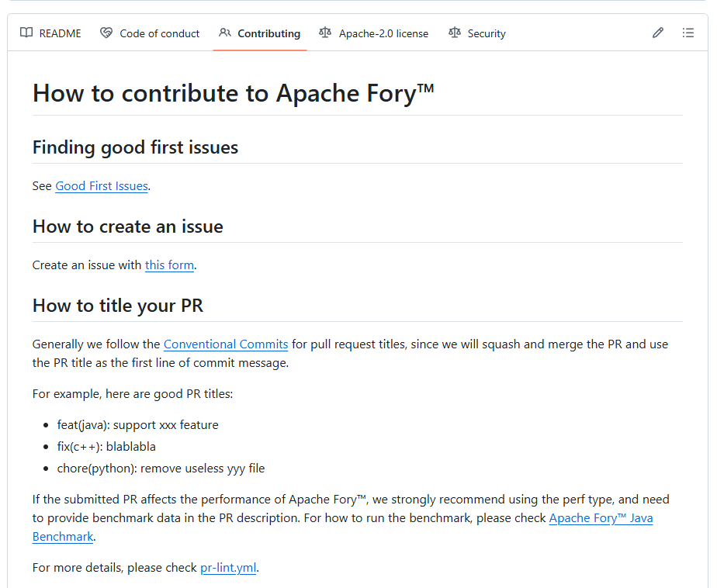Open the outline list icon
Image resolution: width=717 pixels, height=588 pixels.
pos(688,33)
